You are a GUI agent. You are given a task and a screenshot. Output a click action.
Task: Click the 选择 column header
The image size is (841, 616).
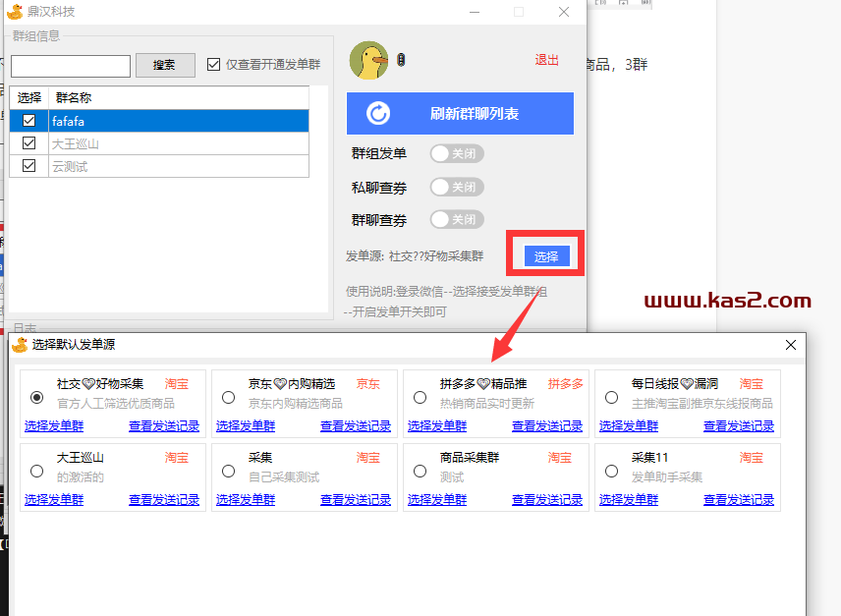tap(28, 98)
